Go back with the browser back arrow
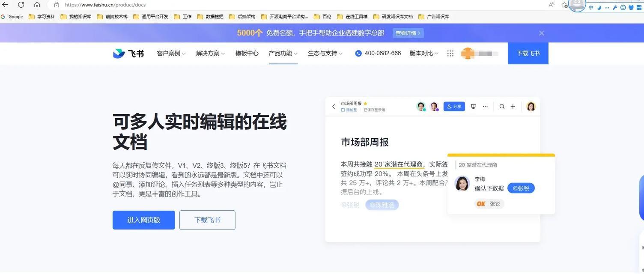This screenshot has width=644, height=274. (x=5, y=5)
